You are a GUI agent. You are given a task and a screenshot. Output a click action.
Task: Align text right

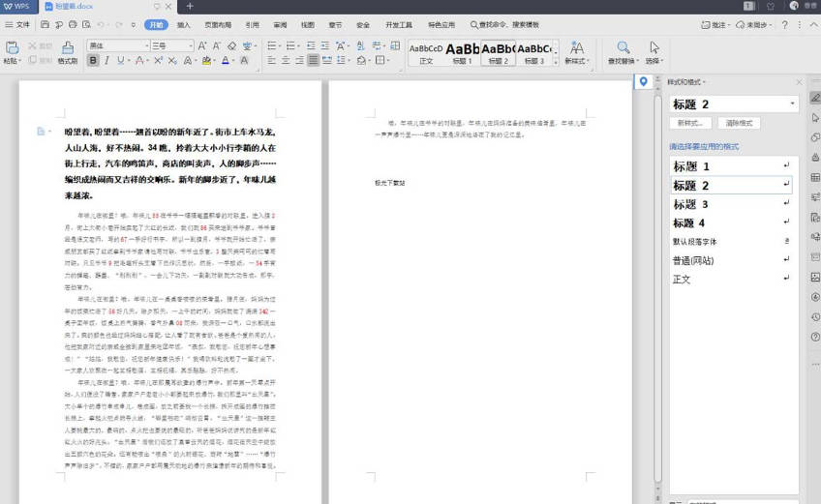[x=299, y=61]
